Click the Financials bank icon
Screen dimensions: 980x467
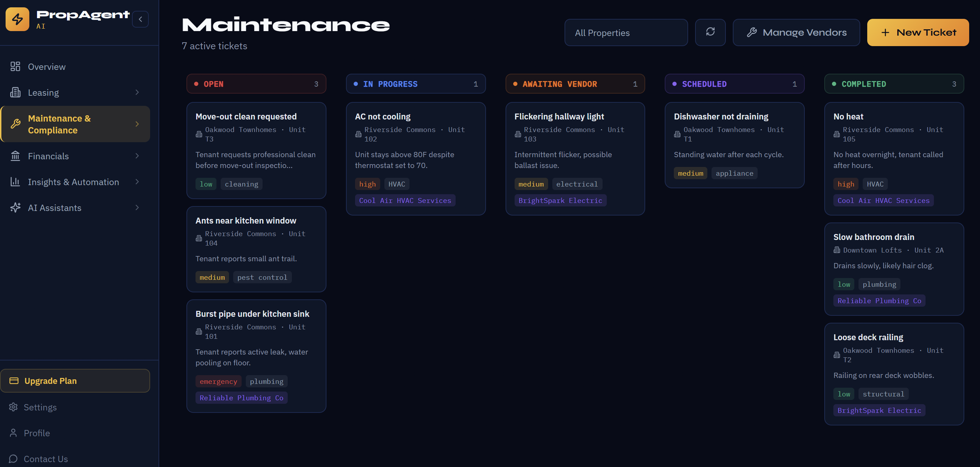[15, 156]
